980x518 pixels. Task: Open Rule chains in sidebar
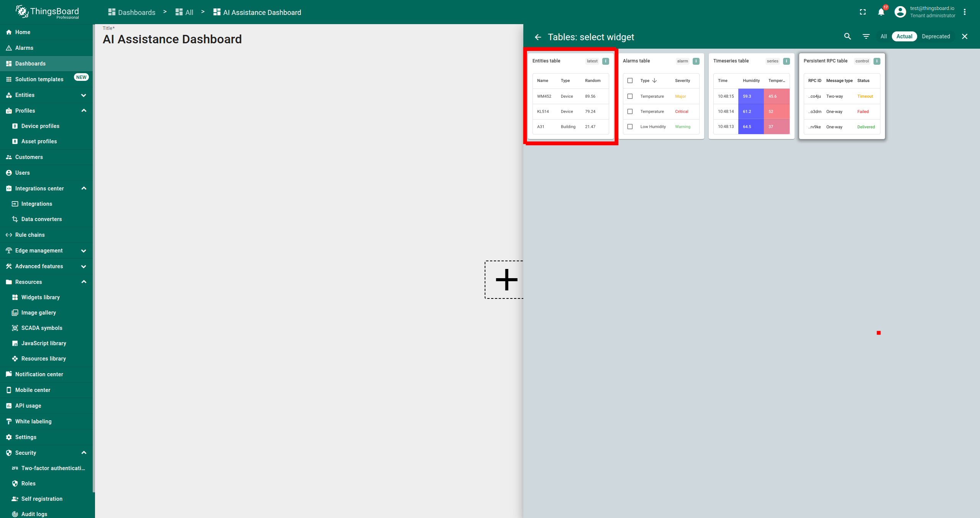click(x=30, y=235)
